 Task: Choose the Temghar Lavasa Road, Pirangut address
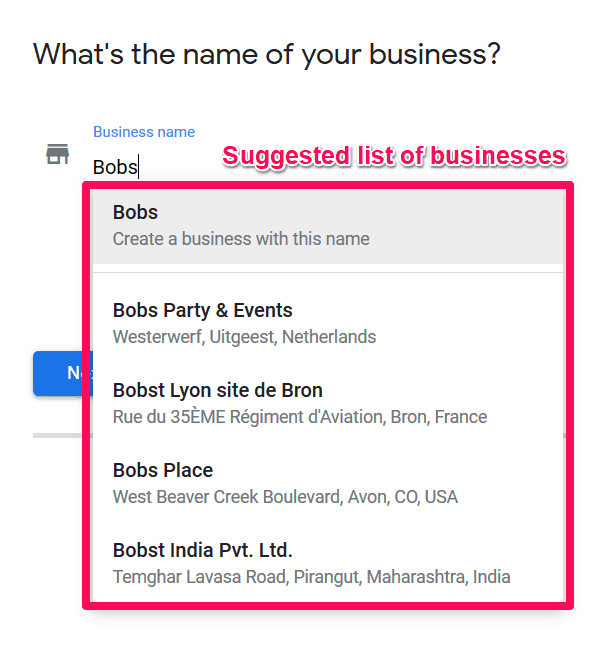click(311, 577)
